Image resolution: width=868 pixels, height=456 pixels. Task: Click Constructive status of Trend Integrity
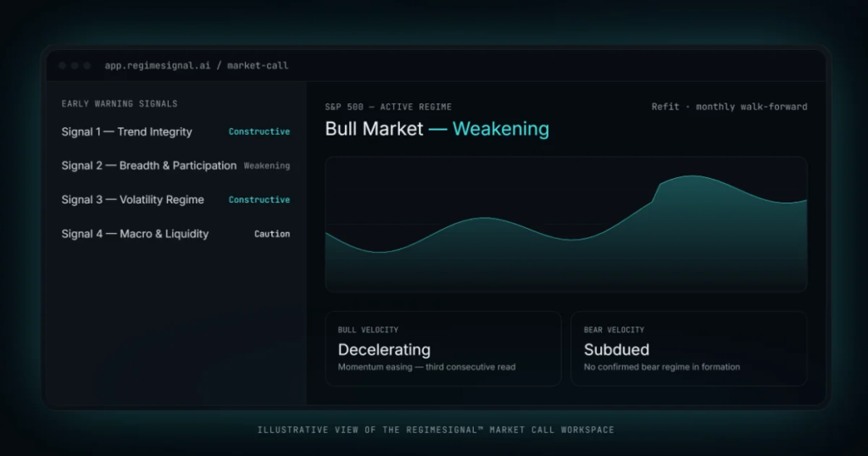(x=259, y=131)
